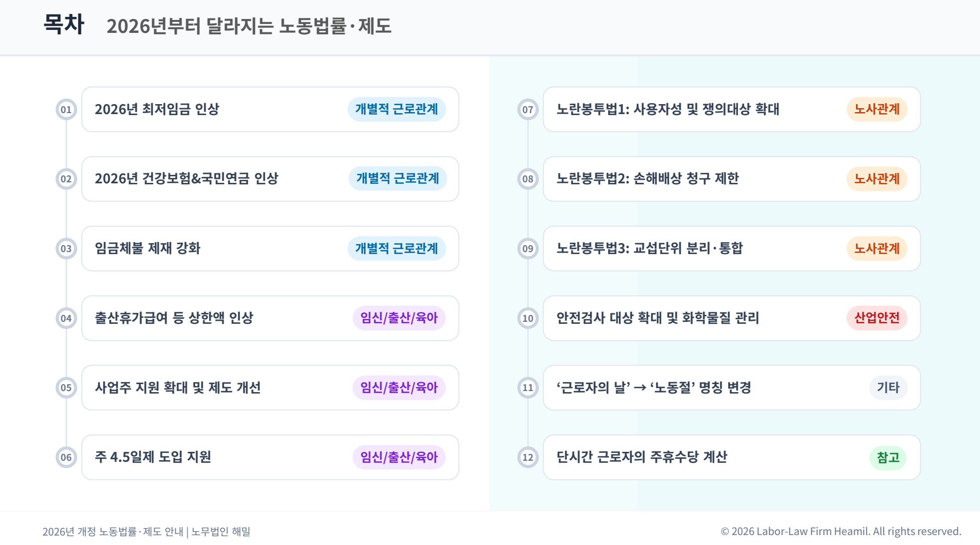Click the 산업안전 red tag

point(877,318)
